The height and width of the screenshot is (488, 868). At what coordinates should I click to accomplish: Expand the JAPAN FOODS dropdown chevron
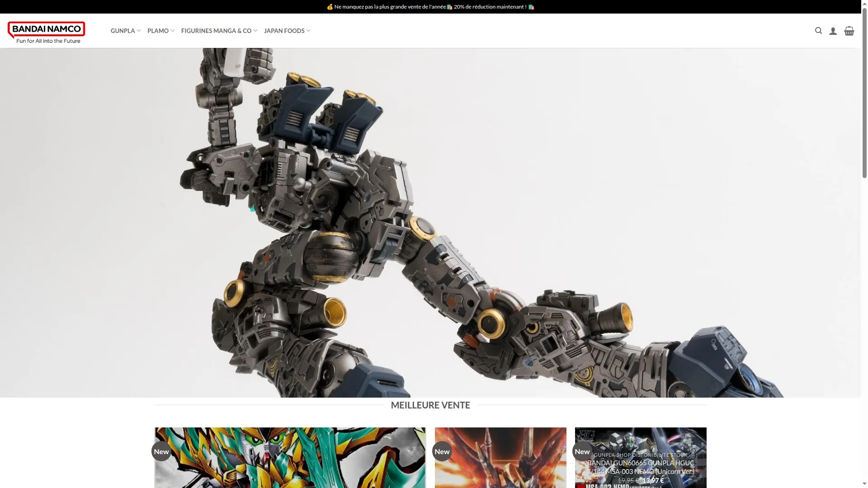pos(308,31)
